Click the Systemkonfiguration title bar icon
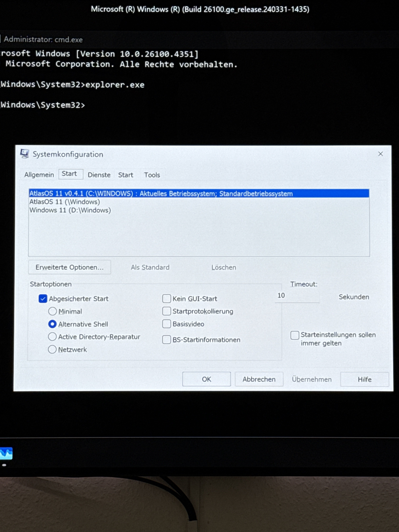 coord(25,154)
